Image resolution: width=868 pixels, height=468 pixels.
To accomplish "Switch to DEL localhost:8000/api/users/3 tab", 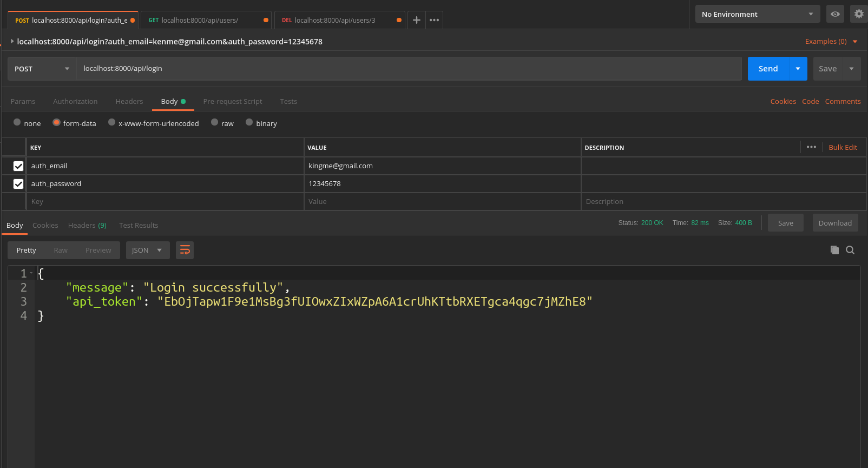I will (339, 20).
